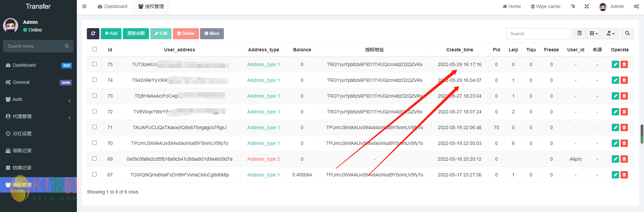Check the checkbox for row 73
The width and height of the screenshot is (644, 212).
(94, 96)
